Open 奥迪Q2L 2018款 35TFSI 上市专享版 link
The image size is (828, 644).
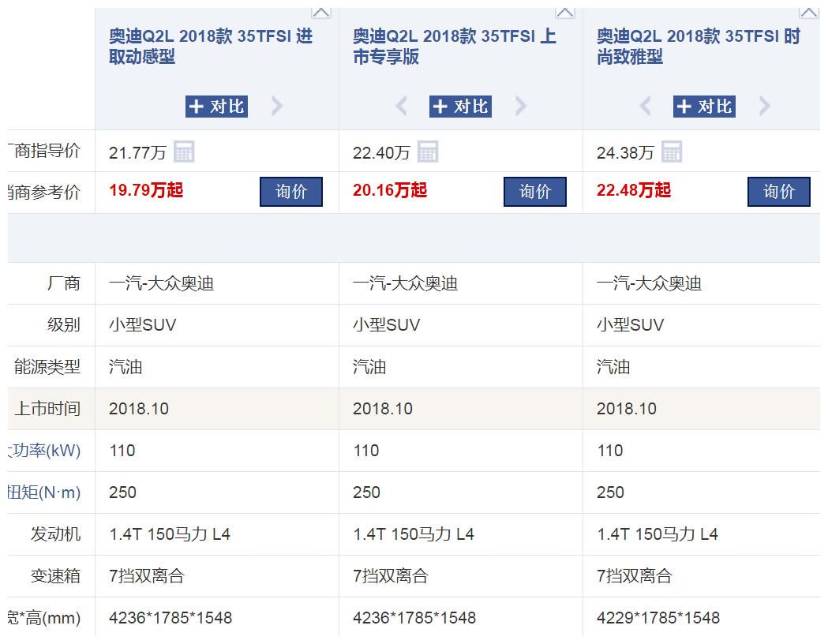click(x=455, y=46)
